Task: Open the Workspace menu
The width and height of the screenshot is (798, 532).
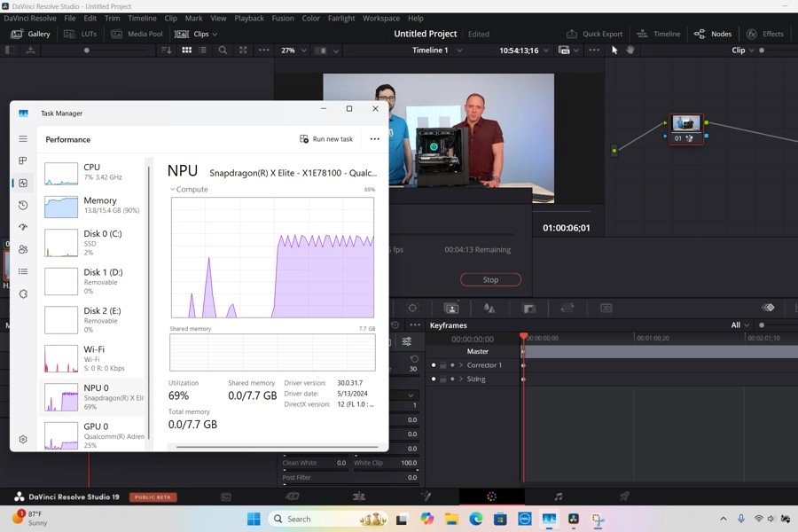Action: click(x=380, y=19)
